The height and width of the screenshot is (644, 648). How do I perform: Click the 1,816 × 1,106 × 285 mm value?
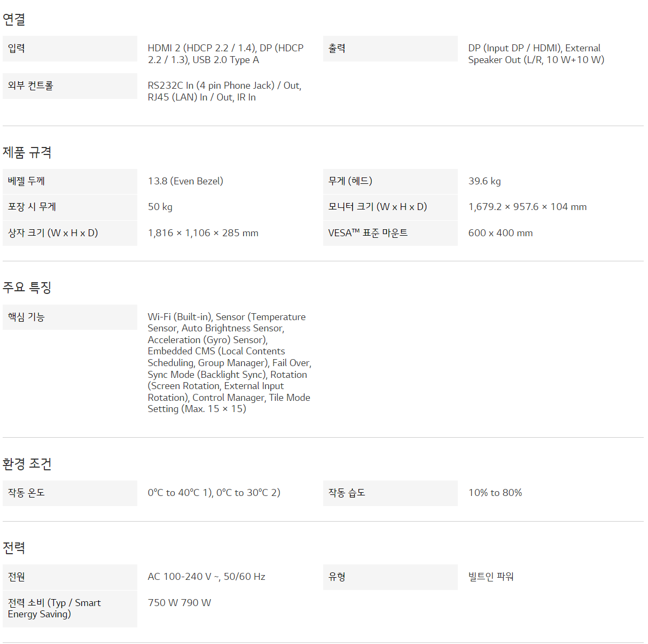pos(203,233)
